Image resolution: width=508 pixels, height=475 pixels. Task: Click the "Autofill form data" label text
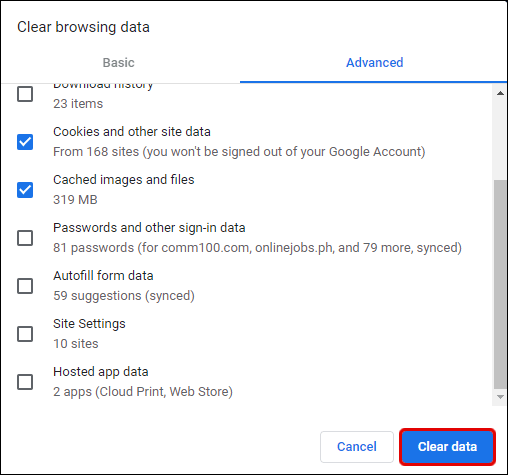(103, 276)
